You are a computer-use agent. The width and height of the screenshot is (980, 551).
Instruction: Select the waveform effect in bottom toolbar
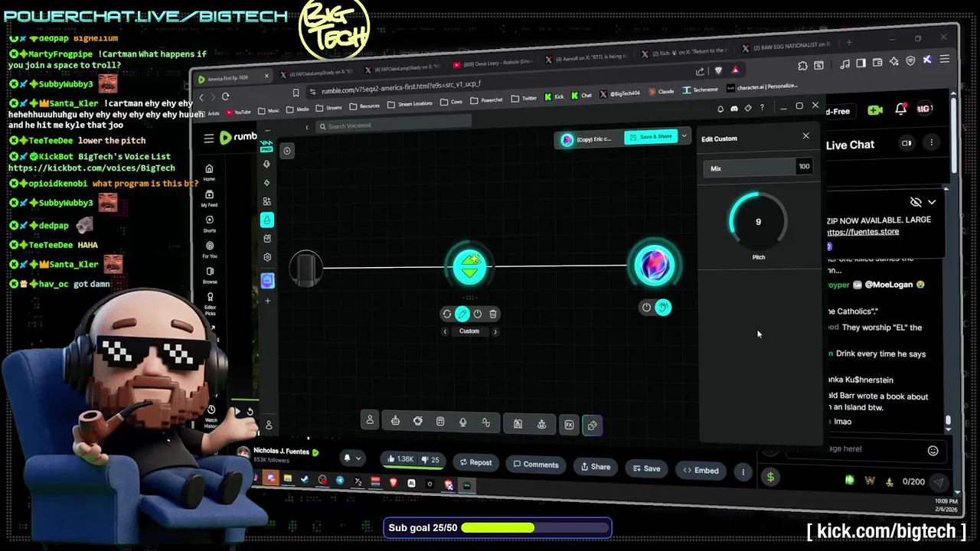tap(485, 422)
